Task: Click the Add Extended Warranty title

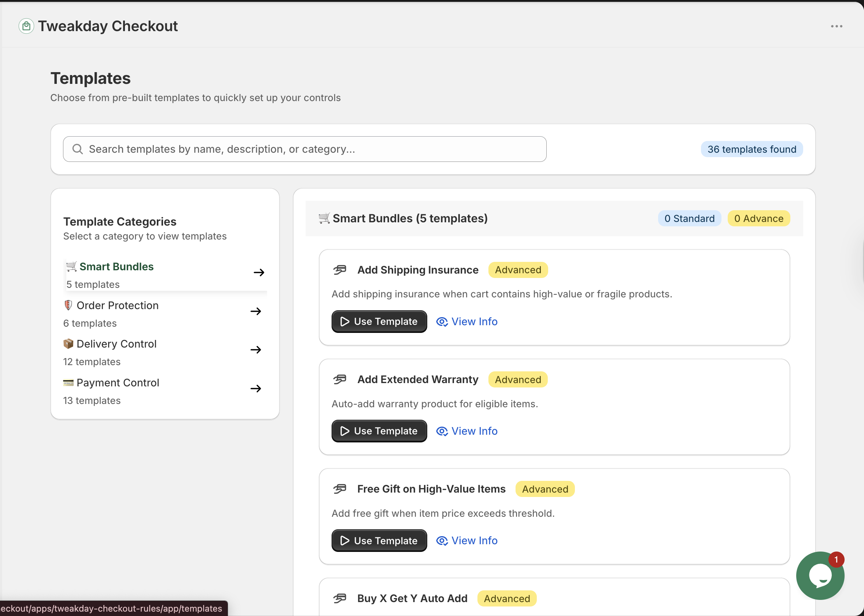Action: [x=418, y=379]
